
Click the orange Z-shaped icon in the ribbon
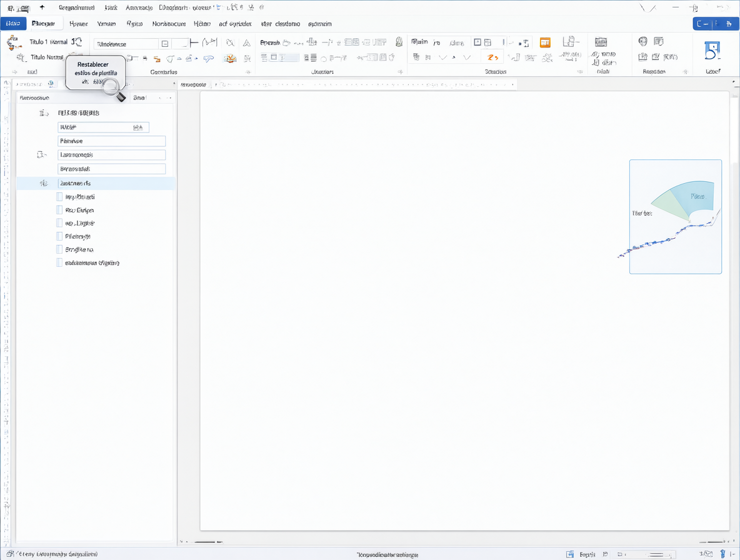492,57
